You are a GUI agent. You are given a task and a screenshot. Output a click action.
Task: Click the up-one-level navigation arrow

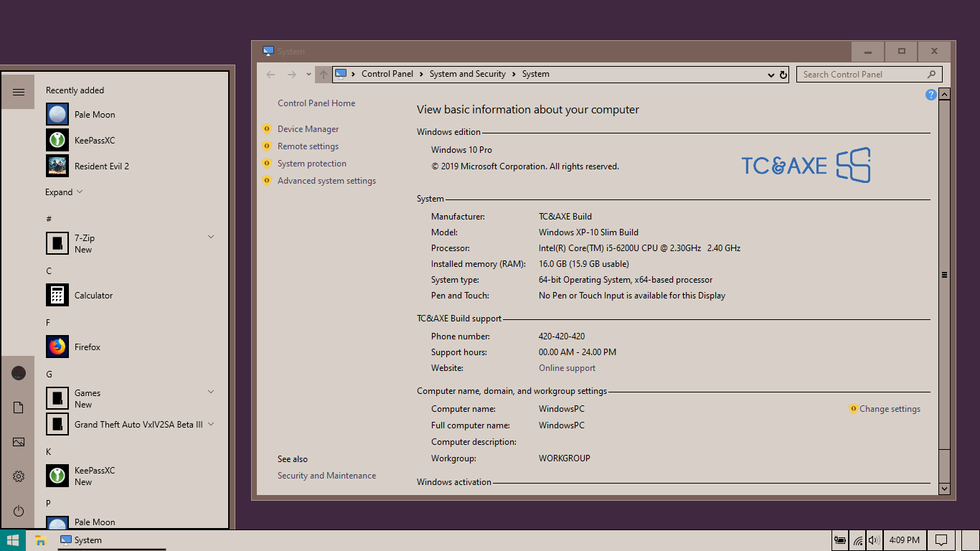click(x=324, y=74)
